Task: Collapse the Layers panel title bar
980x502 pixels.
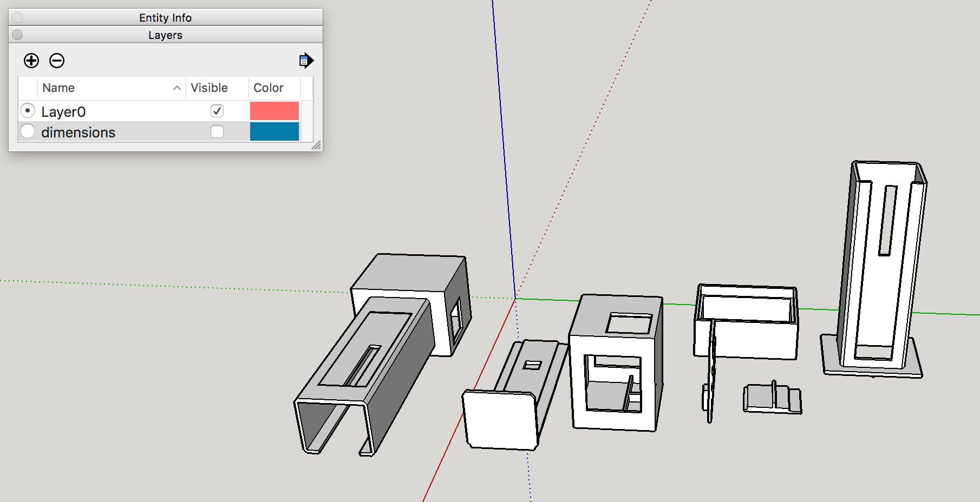Action: (165, 35)
